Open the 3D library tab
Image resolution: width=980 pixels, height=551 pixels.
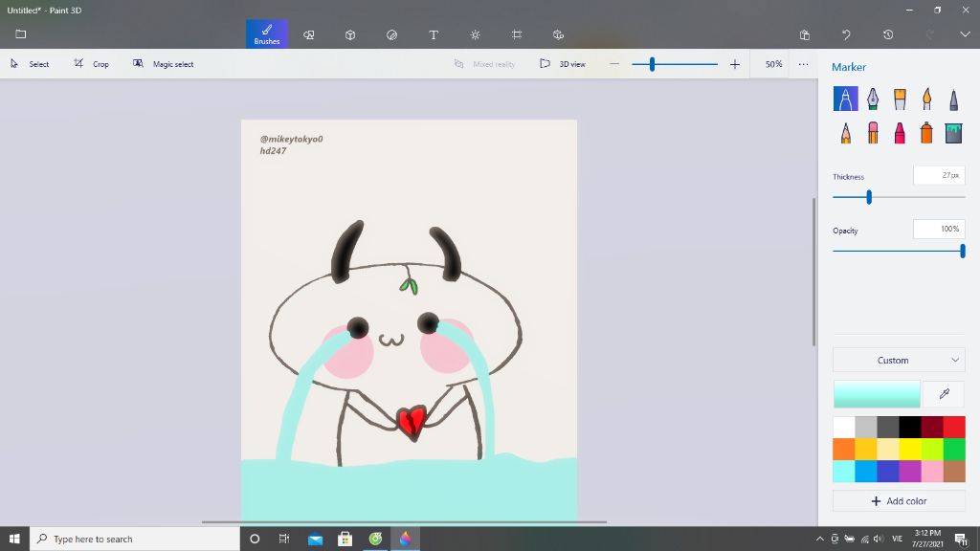coord(558,34)
